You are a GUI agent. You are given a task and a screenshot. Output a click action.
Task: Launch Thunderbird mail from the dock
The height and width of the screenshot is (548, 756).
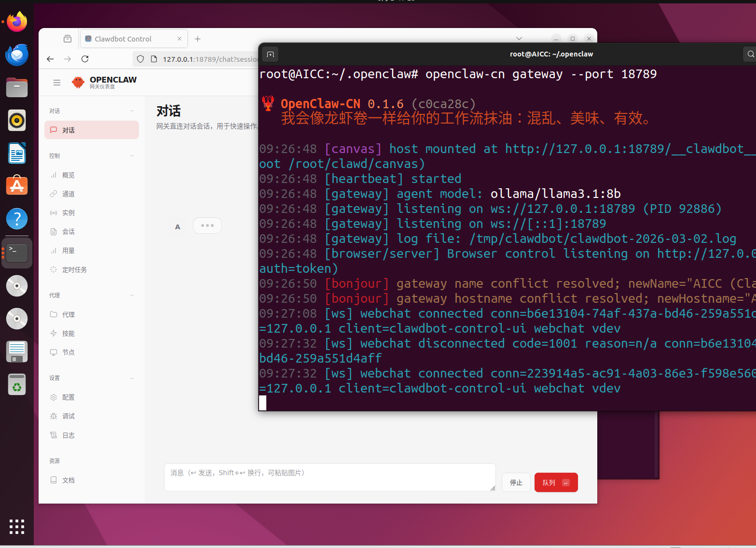click(x=17, y=55)
